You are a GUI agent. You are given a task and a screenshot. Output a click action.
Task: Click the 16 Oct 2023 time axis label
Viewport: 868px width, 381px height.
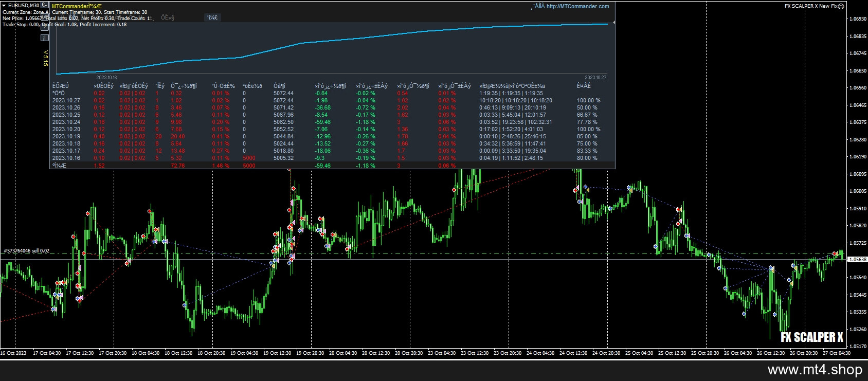(13, 353)
